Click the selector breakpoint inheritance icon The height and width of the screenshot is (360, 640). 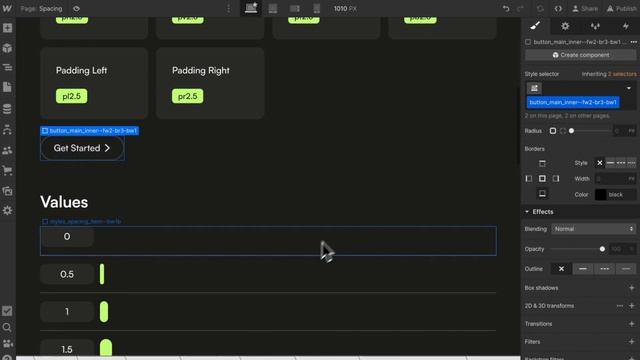point(534,88)
